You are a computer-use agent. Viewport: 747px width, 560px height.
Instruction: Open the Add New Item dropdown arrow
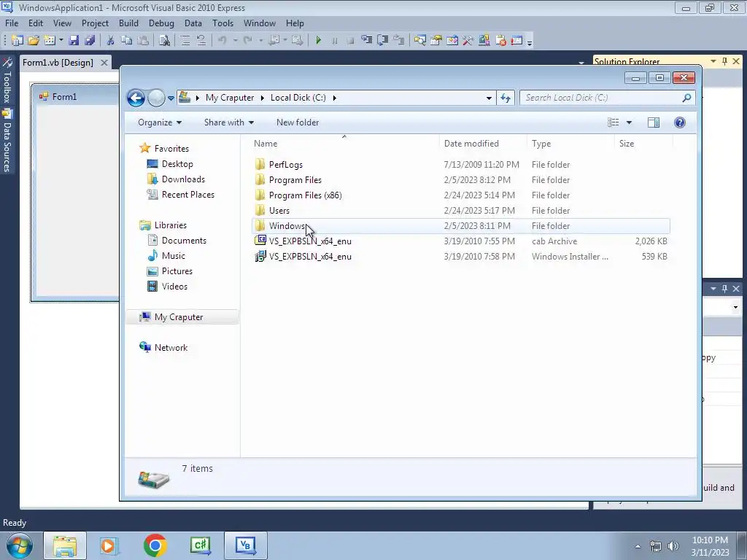61,41
